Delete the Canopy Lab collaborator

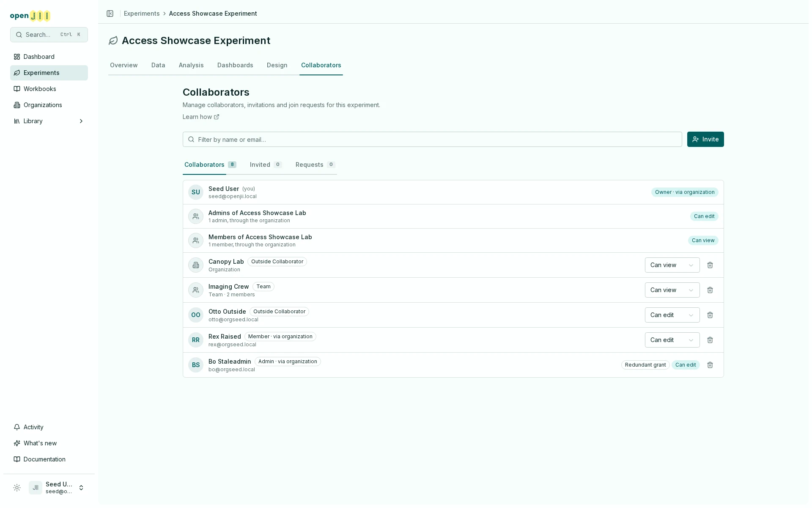(710, 265)
